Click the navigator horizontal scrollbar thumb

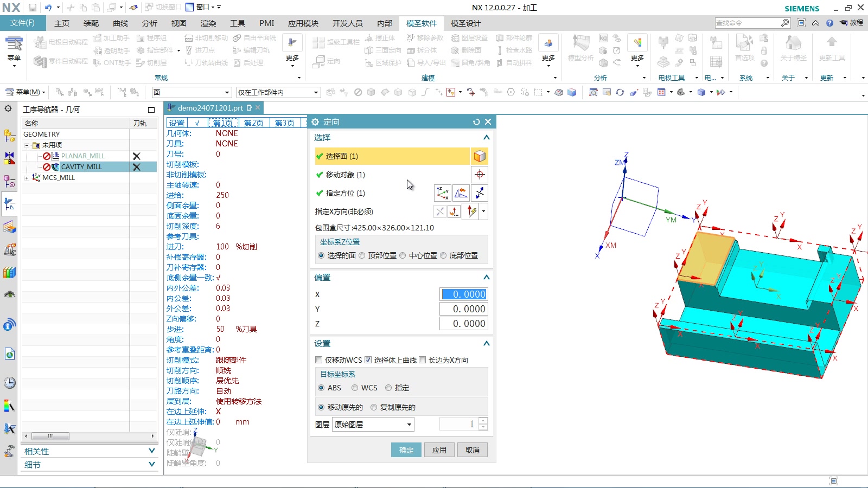[x=50, y=436]
